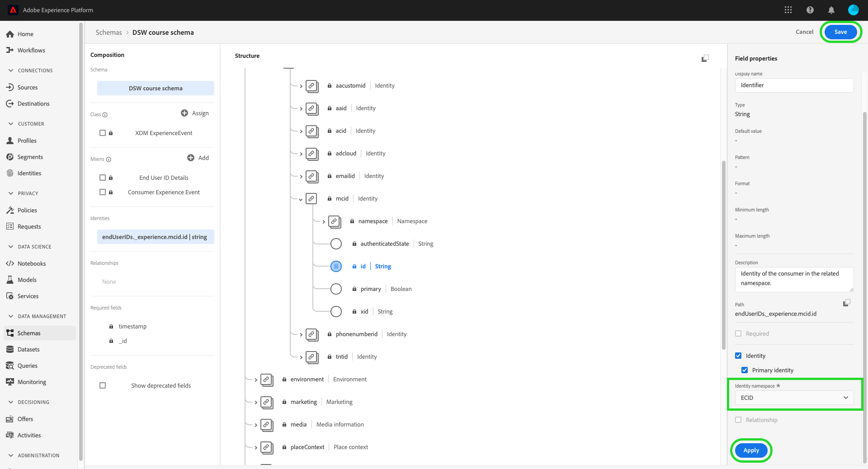Click the plus icon beside Assign
The image size is (868, 469).
coord(184,113)
